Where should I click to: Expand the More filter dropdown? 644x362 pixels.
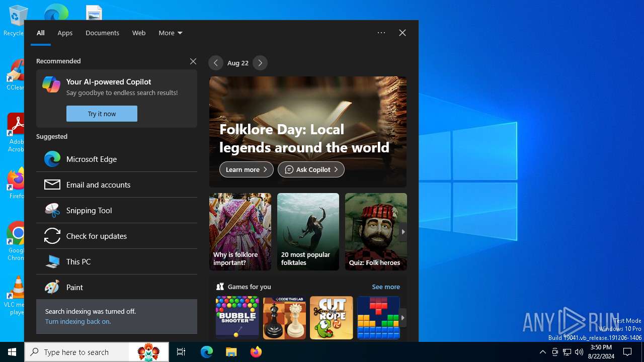(171, 33)
